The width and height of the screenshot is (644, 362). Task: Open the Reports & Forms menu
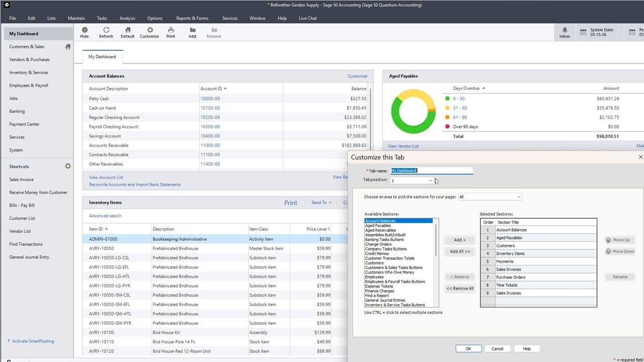coord(192,18)
